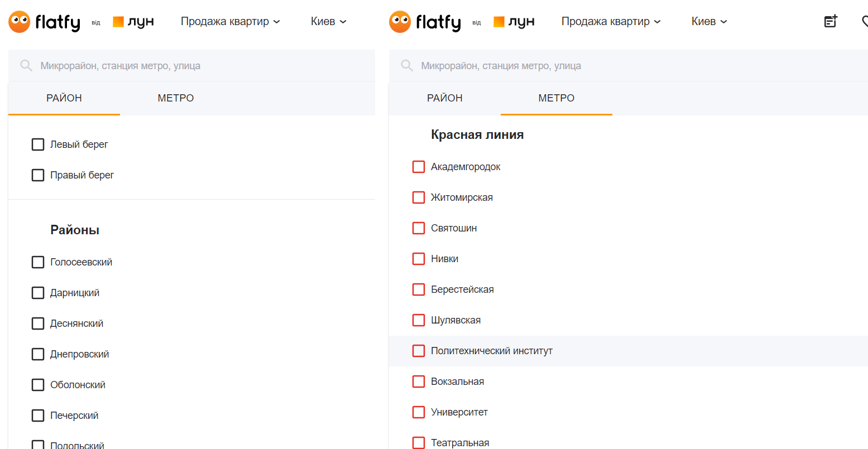Click the add-listing icon with plus sign

point(831,21)
